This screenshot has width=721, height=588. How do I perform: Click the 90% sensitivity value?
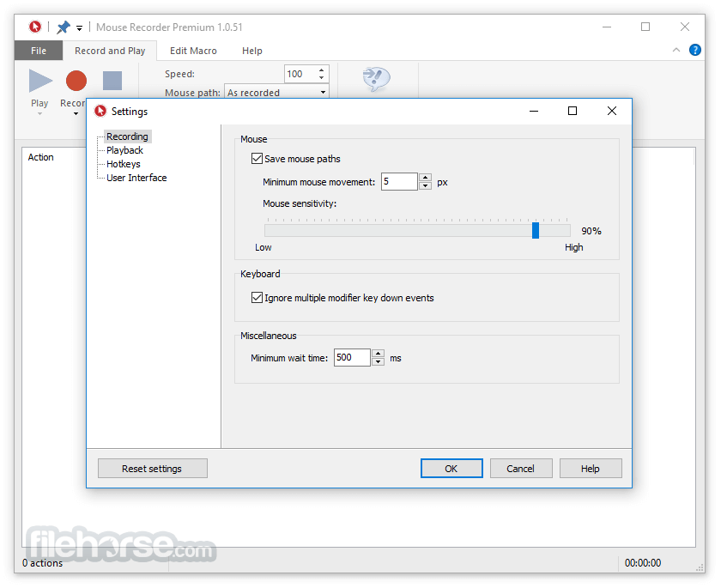click(x=591, y=231)
